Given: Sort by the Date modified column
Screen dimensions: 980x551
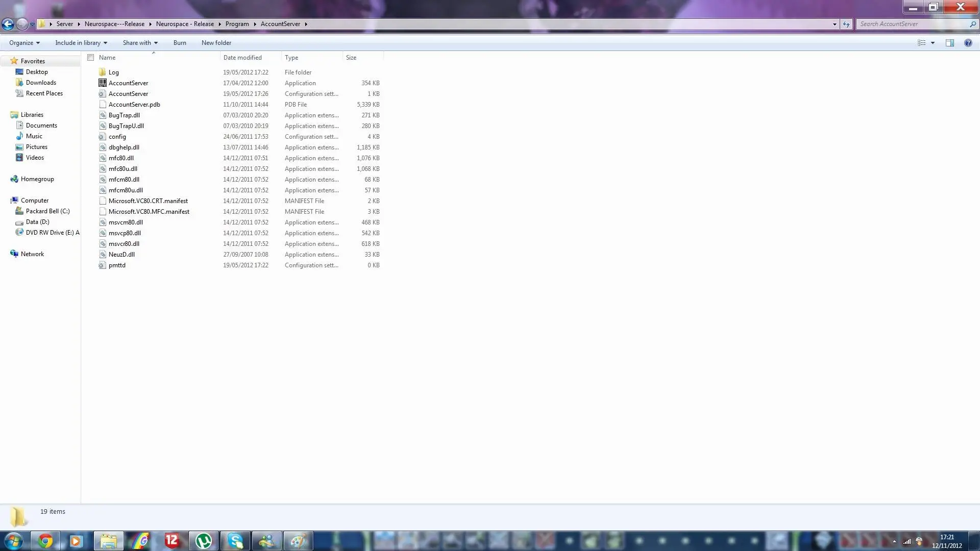Looking at the screenshot, I should tap(242, 58).
